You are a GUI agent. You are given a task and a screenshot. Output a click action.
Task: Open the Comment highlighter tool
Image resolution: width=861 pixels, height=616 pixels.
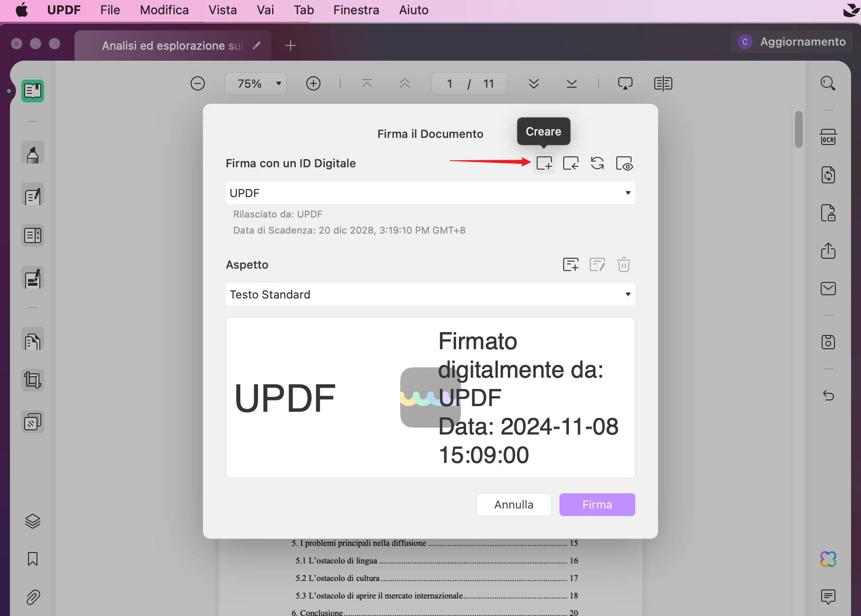(33, 153)
